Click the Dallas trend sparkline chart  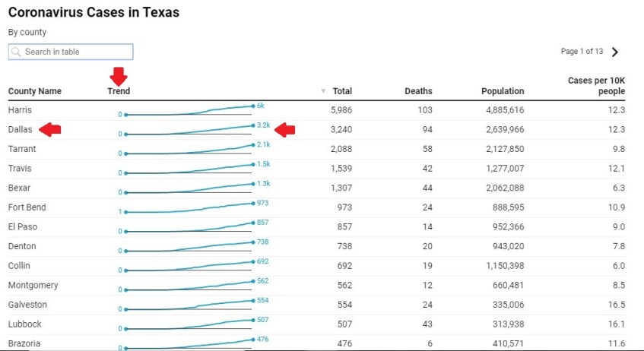pyautogui.click(x=189, y=131)
